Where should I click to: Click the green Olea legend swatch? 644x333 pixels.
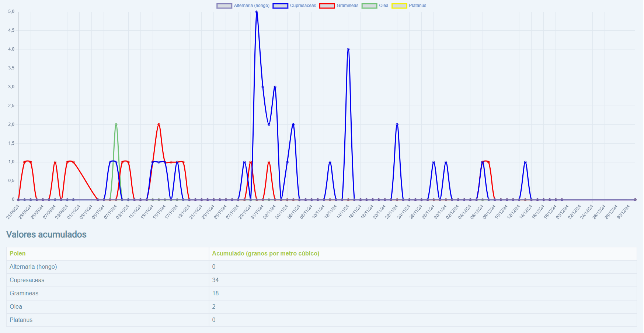pos(369,6)
